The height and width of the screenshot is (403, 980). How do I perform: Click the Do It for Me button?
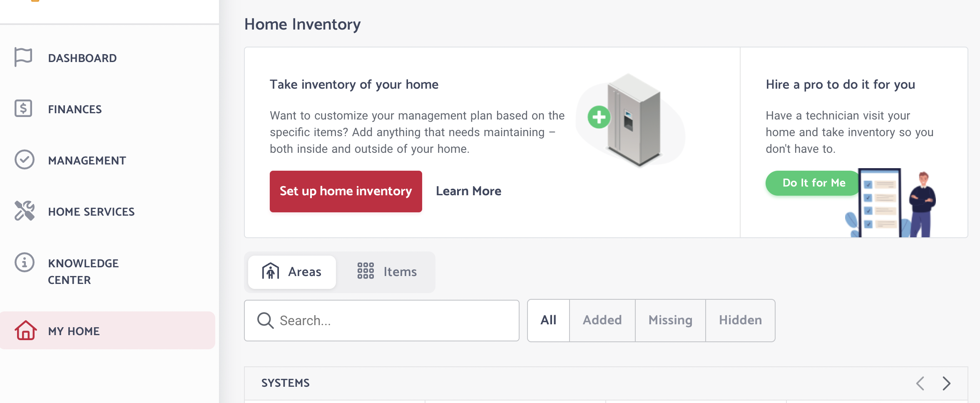point(813,183)
